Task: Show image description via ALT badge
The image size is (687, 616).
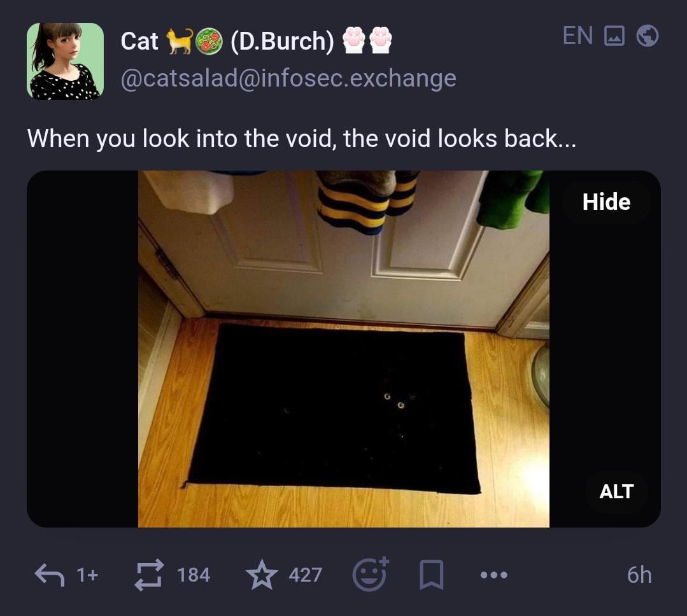Action: 616,491
